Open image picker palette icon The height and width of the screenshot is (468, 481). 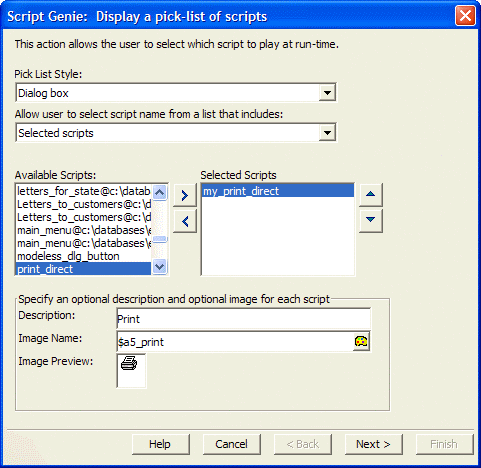click(x=361, y=341)
